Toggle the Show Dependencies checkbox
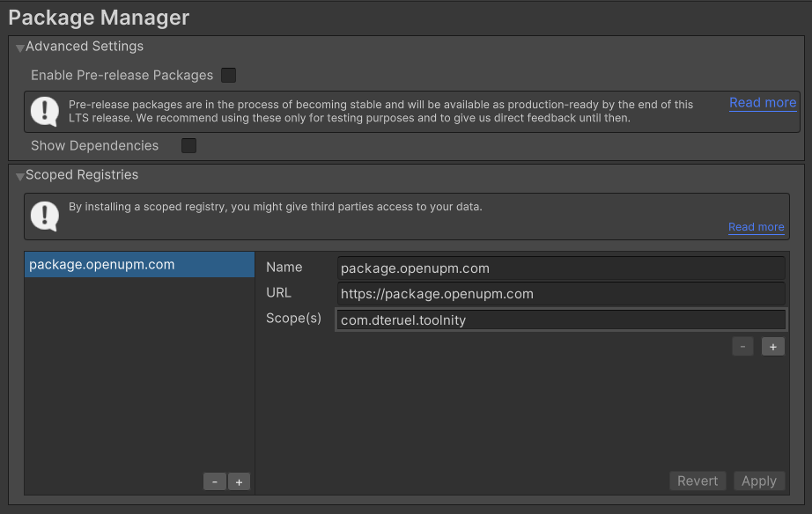Viewport: 812px width, 514px height. point(189,145)
